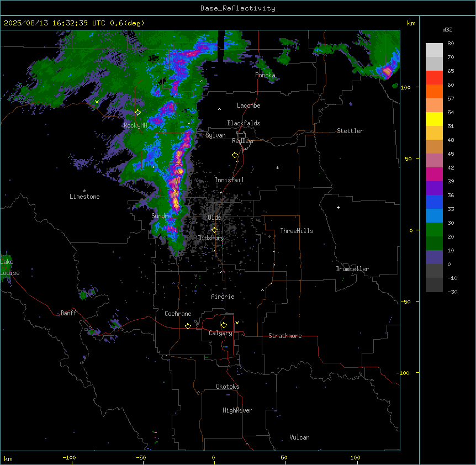Click the yellow diamond marker between Olds and Didsbury
The height and width of the screenshot is (465, 476).
pos(215,230)
